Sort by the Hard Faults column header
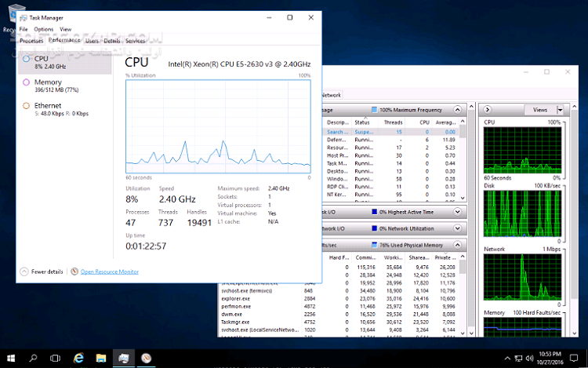Image resolution: width=588 pixels, height=368 pixels. pyautogui.click(x=339, y=257)
